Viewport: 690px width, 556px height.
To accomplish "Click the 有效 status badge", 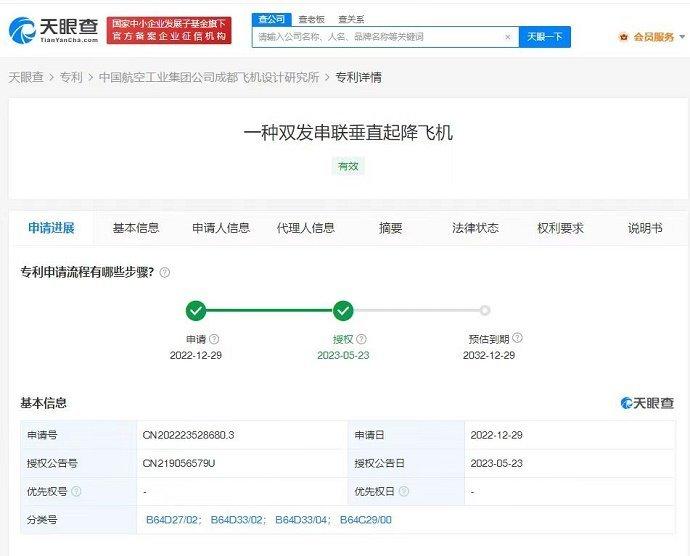I will pos(348,166).
